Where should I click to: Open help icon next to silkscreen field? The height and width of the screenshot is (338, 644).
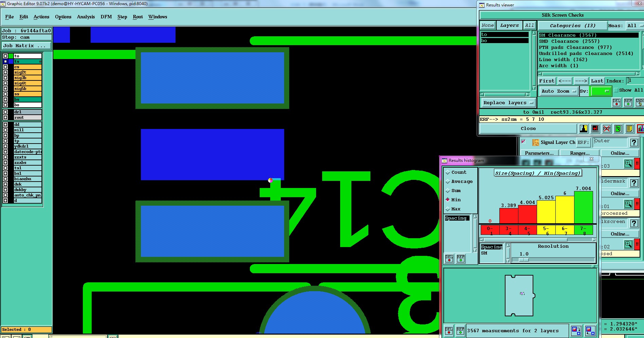click(634, 223)
